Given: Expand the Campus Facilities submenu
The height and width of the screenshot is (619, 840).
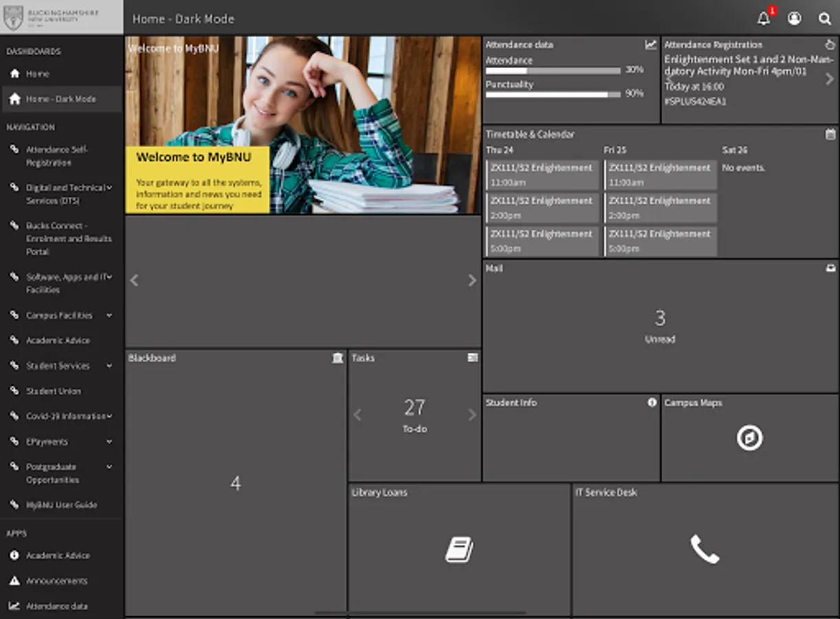Looking at the screenshot, I should tap(109, 315).
